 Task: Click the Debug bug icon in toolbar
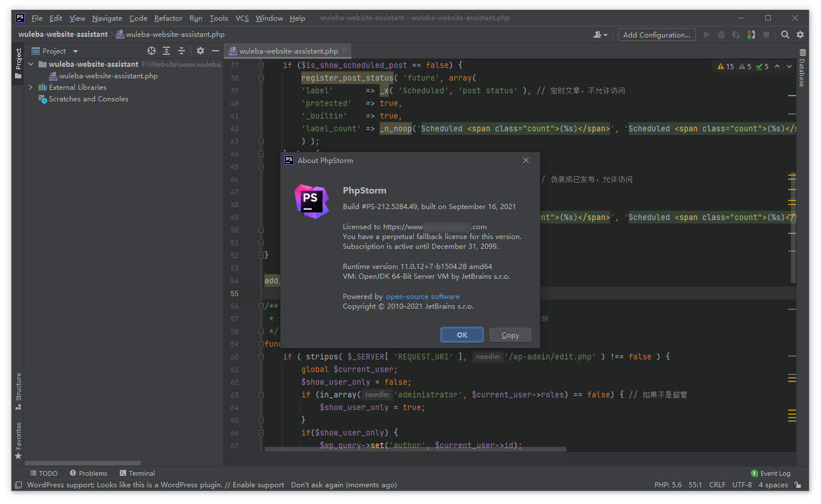[x=721, y=35]
